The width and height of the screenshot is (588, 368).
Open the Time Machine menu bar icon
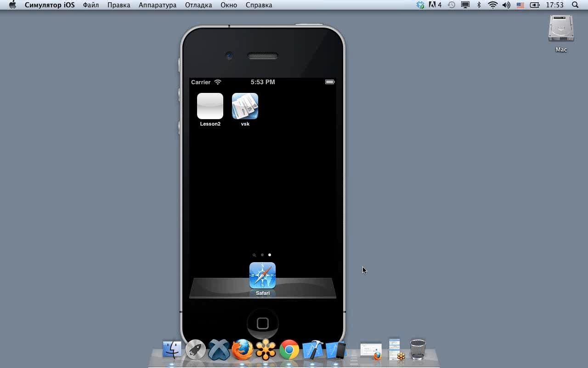point(452,5)
